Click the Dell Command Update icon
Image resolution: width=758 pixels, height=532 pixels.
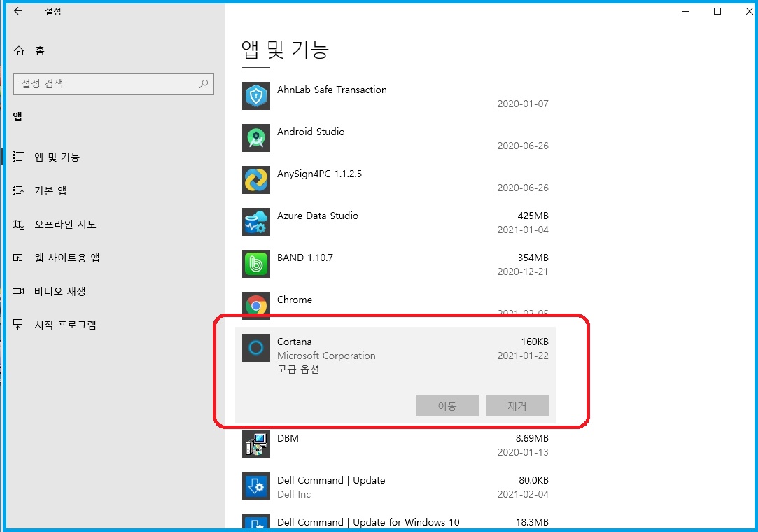pos(256,486)
